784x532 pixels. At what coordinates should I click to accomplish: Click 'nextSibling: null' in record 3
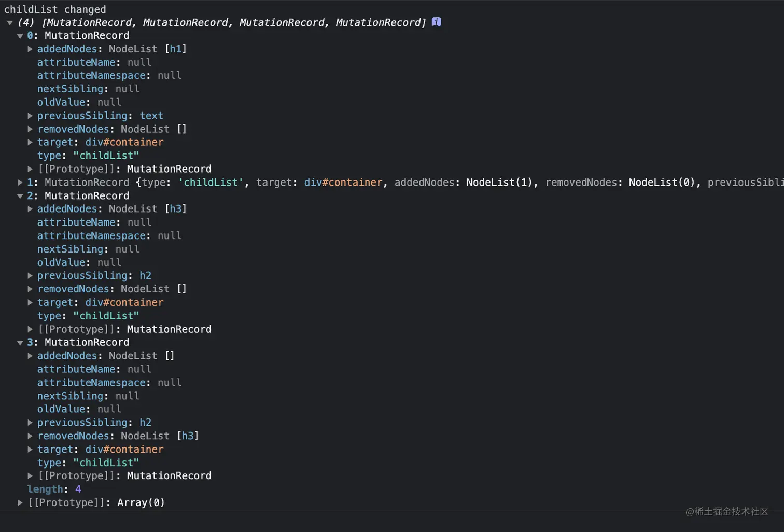tap(88, 396)
